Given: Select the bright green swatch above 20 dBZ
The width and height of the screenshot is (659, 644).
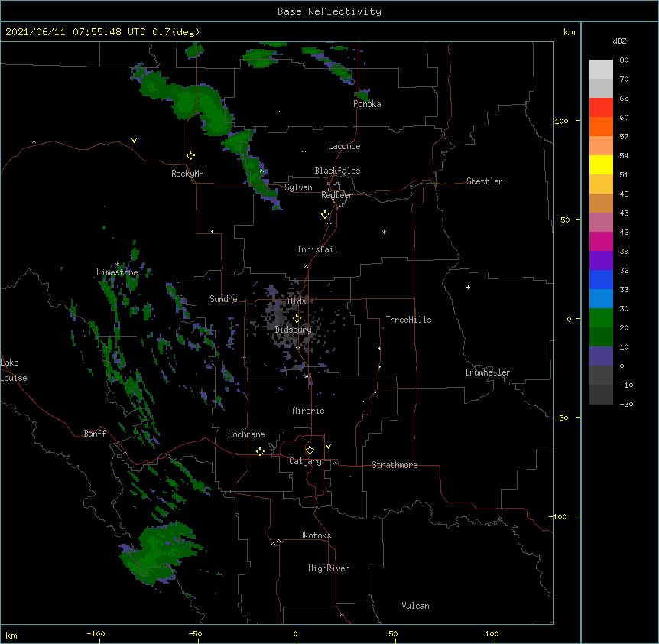Looking at the screenshot, I should tap(601, 318).
